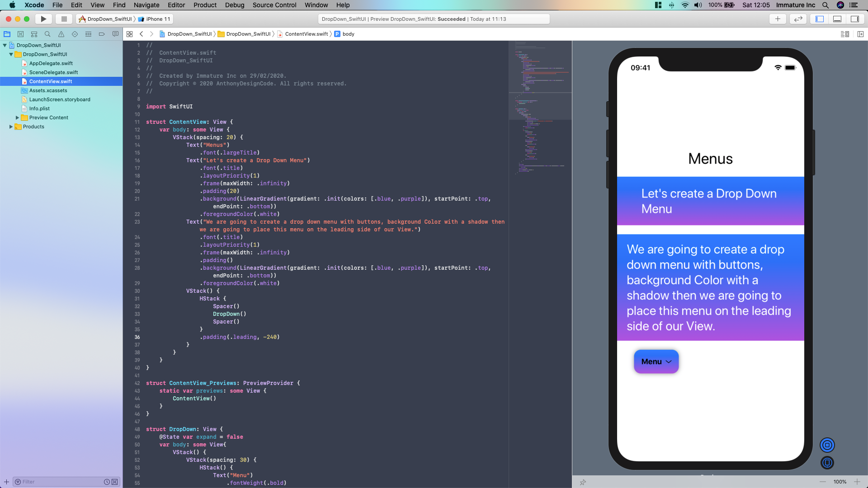Show the right Inspector panel
Image resolution: width=868 pixels, height=488 pixels.
point(854,19)
